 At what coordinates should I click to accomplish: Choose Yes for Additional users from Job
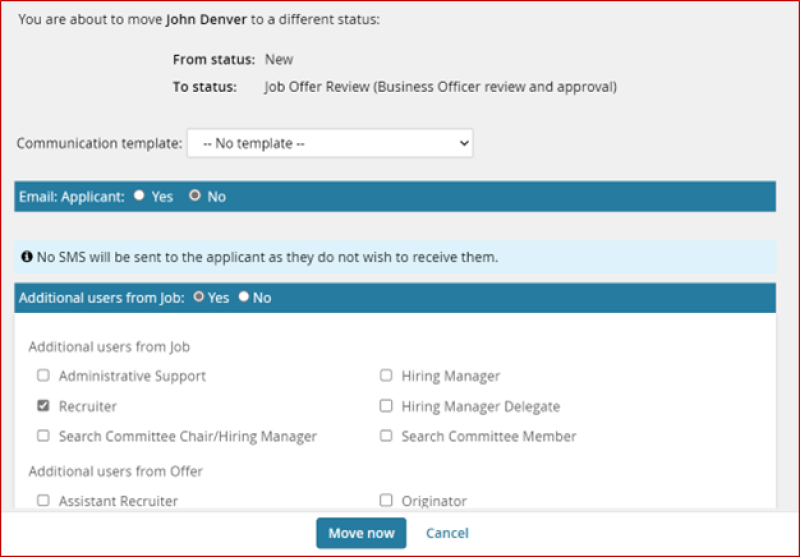coord(197,297)
